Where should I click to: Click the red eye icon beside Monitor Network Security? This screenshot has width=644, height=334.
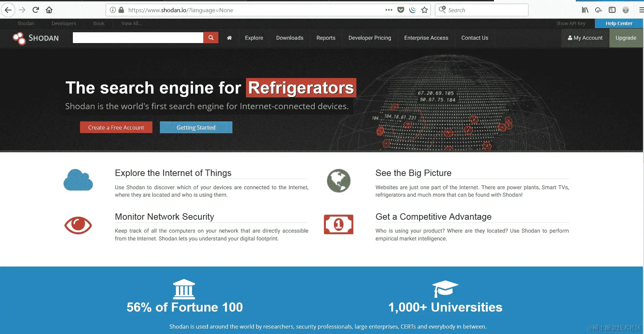pyautogui.click(x=78, y=225)
